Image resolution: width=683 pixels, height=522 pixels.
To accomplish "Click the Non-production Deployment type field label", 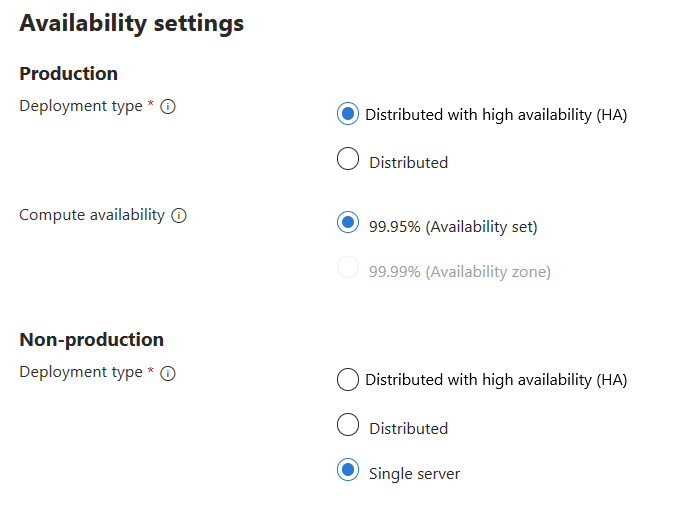I will click(x=81, y=372).
